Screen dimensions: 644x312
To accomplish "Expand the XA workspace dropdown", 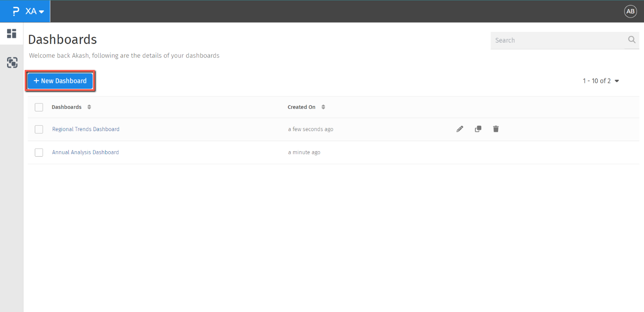I will click(35, 11).
